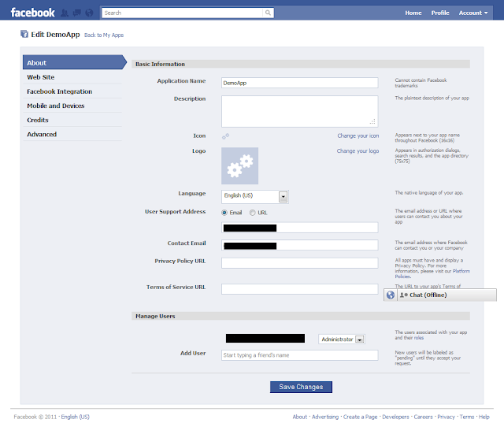Click footer Developers link

pos(395,417)
